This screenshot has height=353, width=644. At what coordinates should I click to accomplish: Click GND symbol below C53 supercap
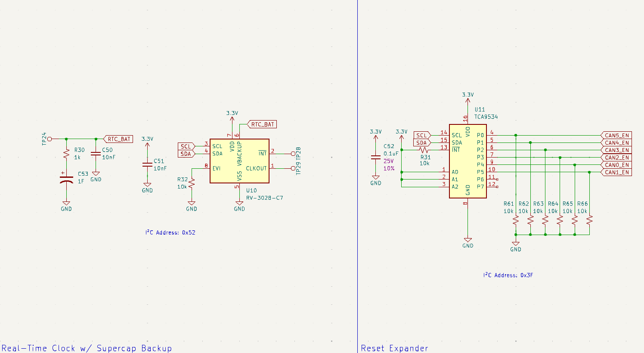(x=66, y=206)
